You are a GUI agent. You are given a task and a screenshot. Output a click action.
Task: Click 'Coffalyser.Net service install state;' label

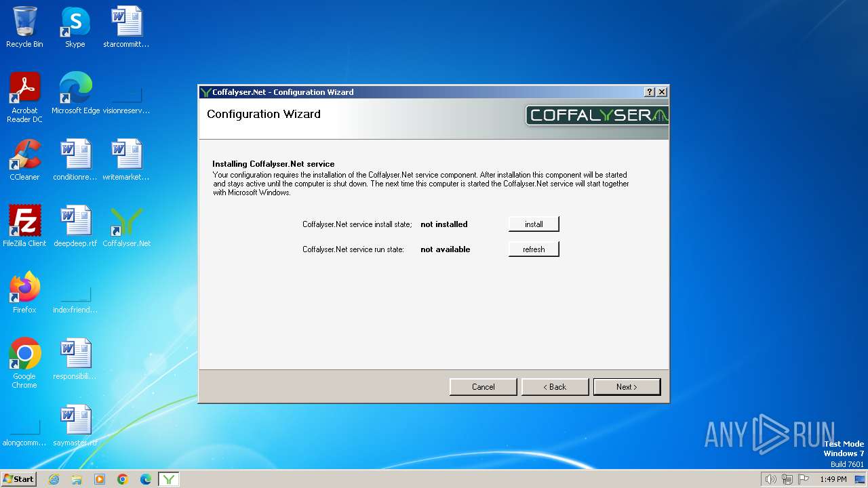(357, 224)
